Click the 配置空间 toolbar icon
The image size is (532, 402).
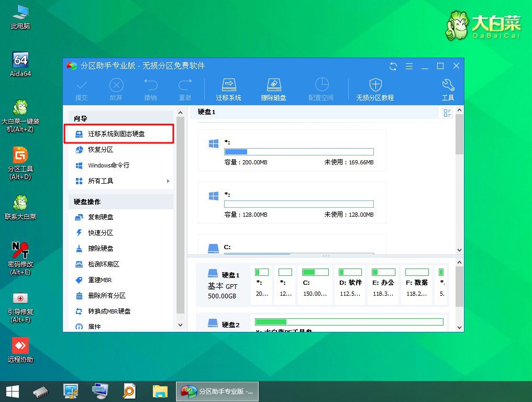tap(321, 88)
